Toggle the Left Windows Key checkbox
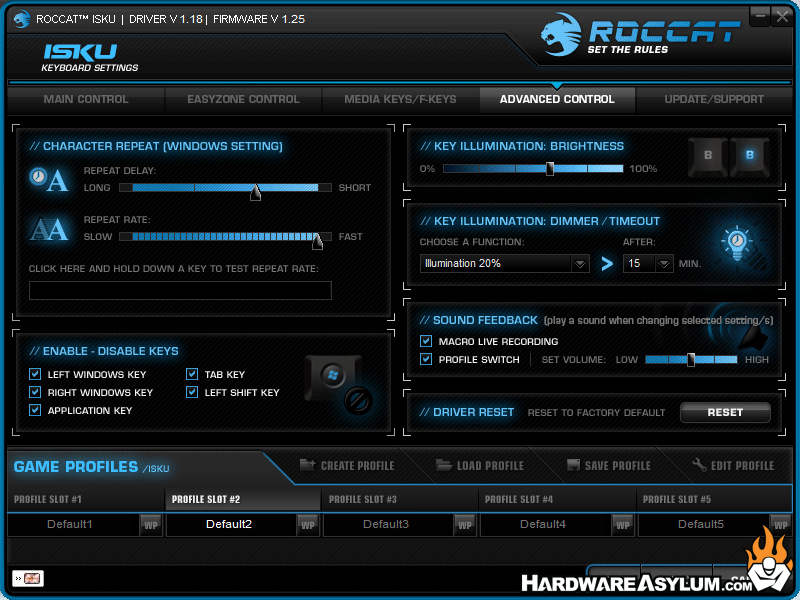Screen dimensions: 800x600 point(35,374)
